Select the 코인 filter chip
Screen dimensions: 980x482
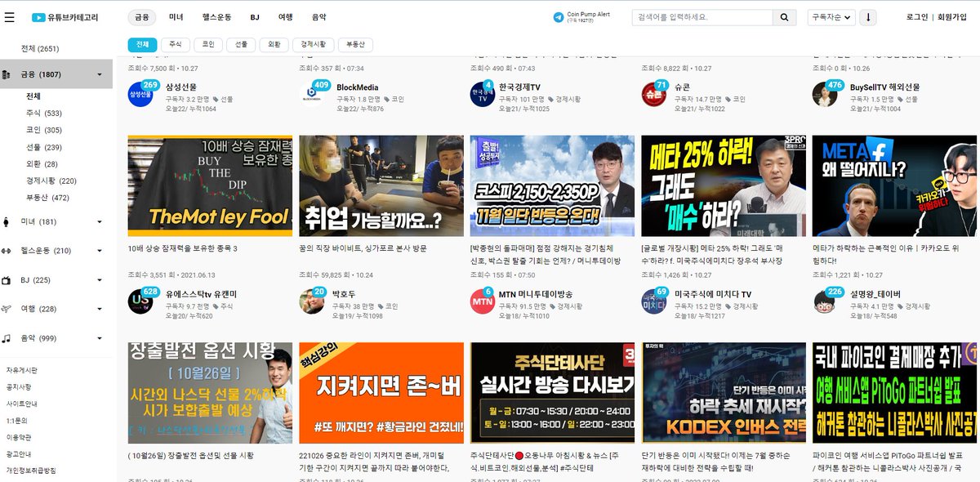pos(208,45)
